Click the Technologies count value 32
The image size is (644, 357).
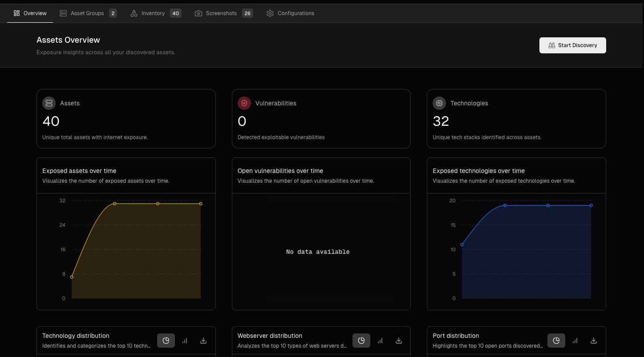point(441,121)
